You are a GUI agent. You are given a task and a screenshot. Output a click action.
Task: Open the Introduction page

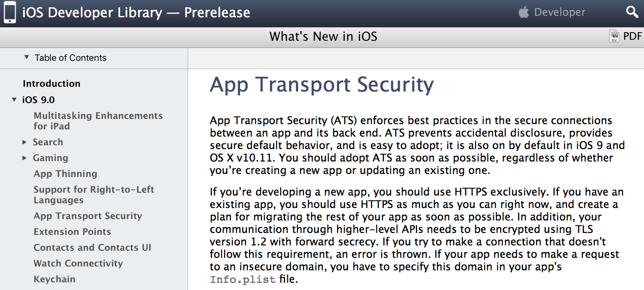(x=52, y=83)
